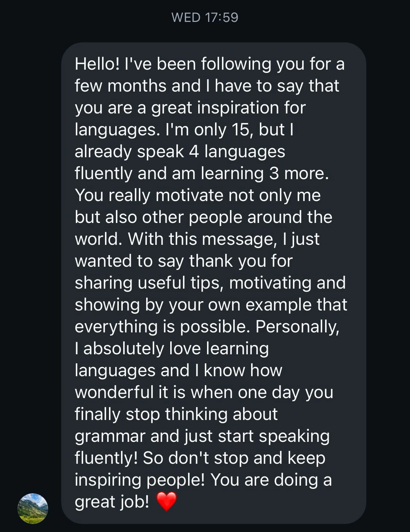Click the words "great job!"

pyautogui.click(x=112, y=502)
